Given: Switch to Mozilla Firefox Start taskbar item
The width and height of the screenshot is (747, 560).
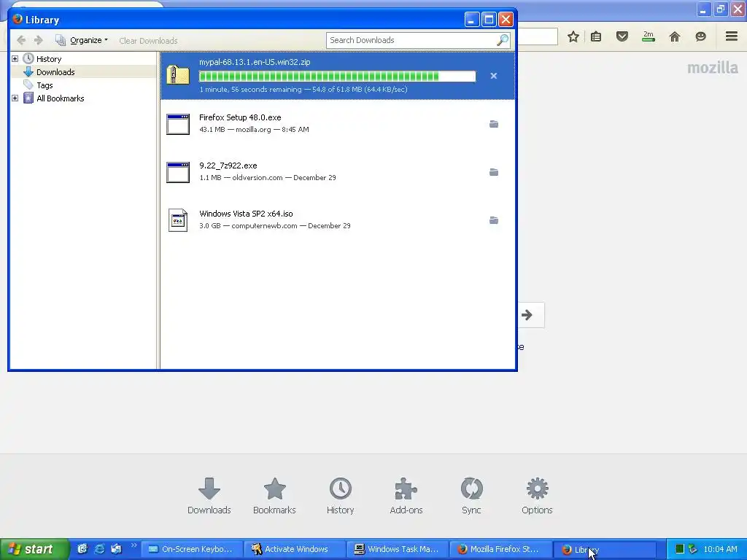Looking at the screenshot, I should (500, 549).
